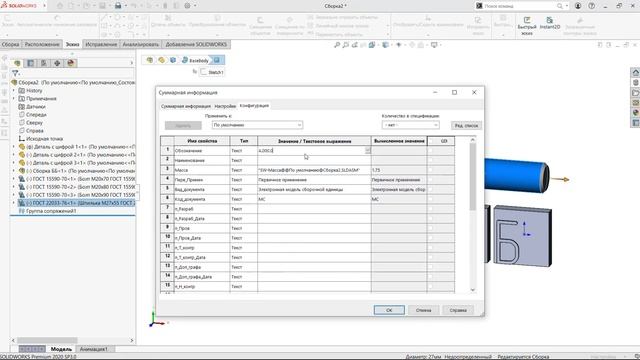Click the Справка button
The width and height of the screenshot is (640, 360).
(x=458, y=310)
